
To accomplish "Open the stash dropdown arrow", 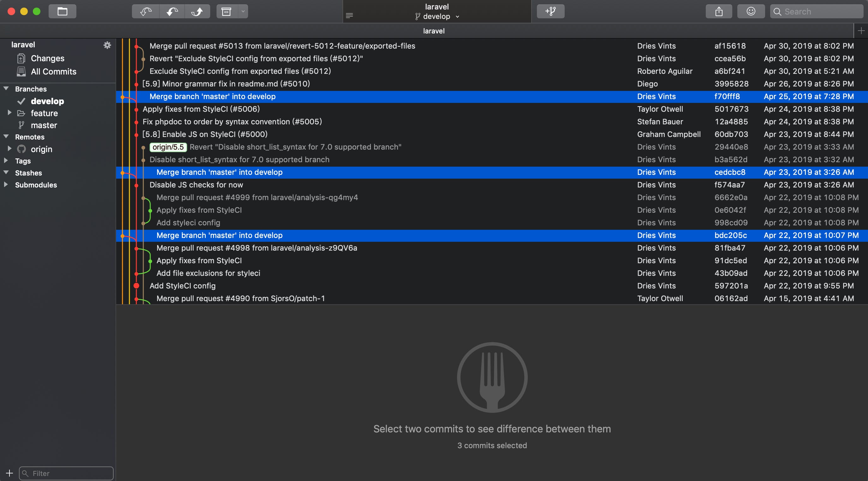I will [243, 11].
